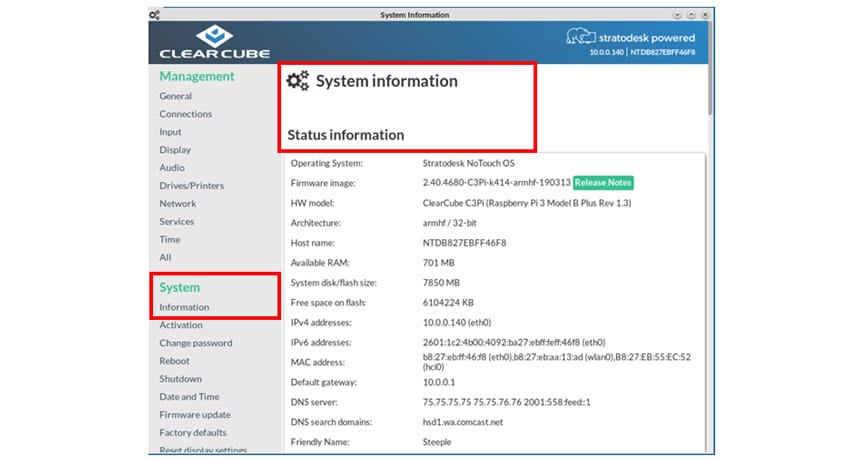Open Change password
Viewport: 850px width, 461px height.
pyautogui.click(x=195, y=343)
